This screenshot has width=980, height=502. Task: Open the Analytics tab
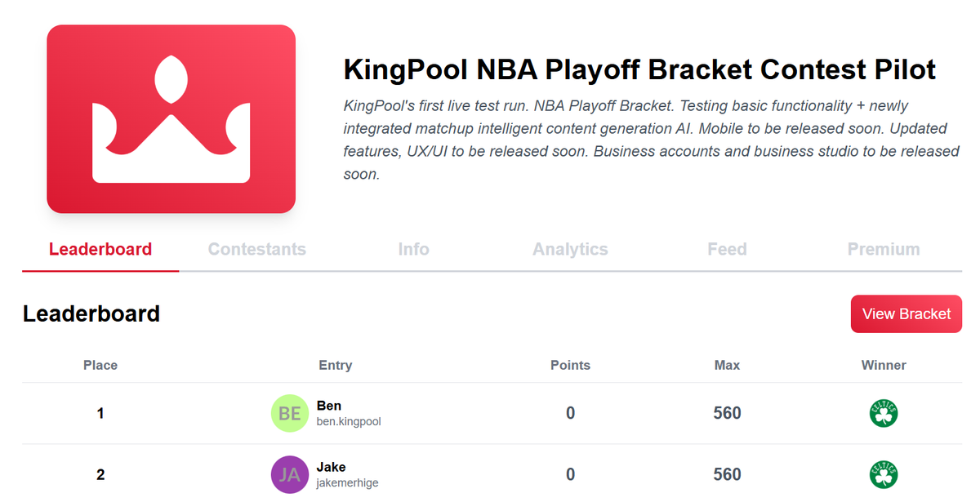[x=570, y=249]
